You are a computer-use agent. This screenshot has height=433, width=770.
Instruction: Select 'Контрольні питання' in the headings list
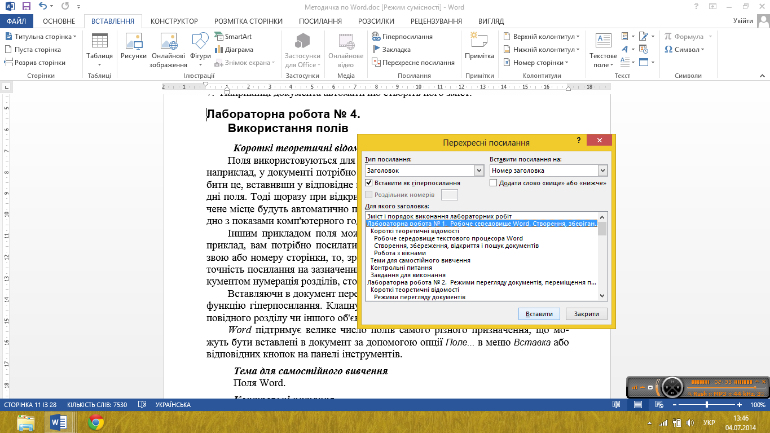tap(401, 268)
